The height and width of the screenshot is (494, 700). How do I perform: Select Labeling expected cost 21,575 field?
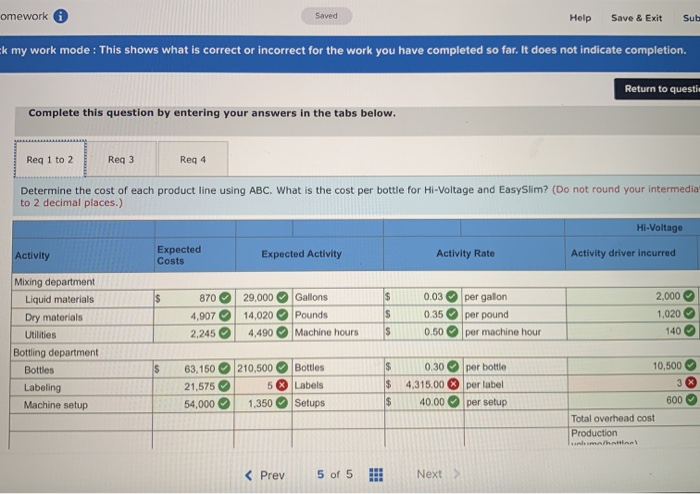(x=193, y=386)
